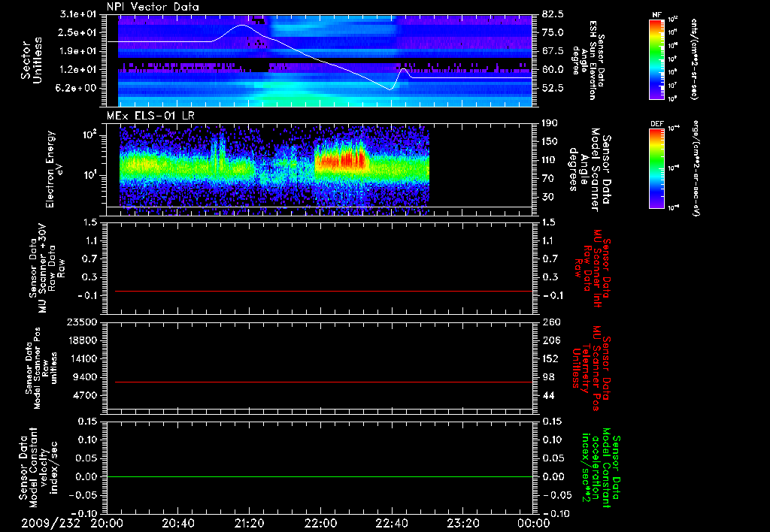Click the "44" telemetry tick label
The width and height of the screenshot is (770, 532).
click(x=548, y=396)
